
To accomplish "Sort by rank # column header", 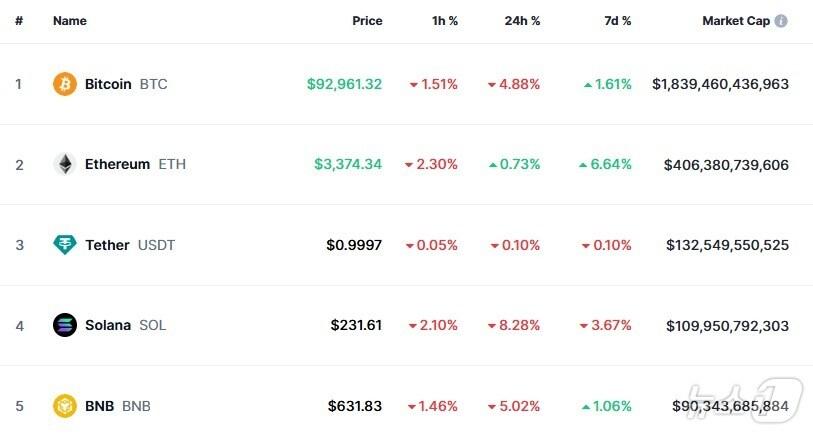I will click(18, 21).
